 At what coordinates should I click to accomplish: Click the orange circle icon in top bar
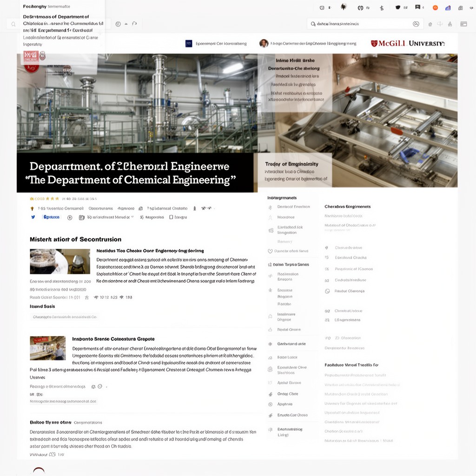tap(435, 7)
